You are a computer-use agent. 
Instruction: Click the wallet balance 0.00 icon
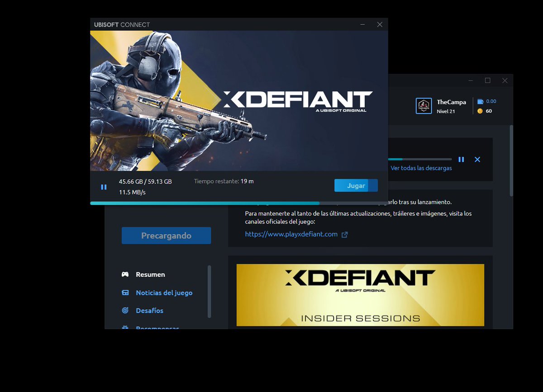point(480,101)
